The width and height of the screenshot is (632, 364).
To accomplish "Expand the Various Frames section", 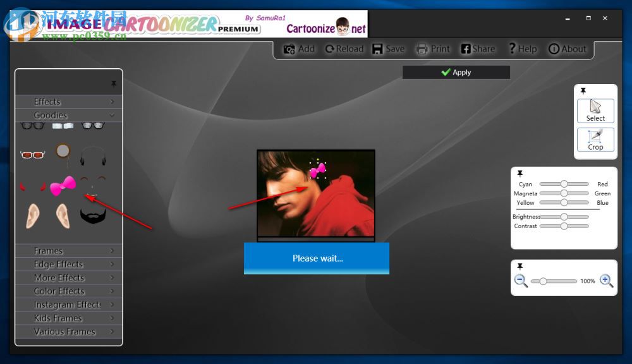I will pos(68,331).
